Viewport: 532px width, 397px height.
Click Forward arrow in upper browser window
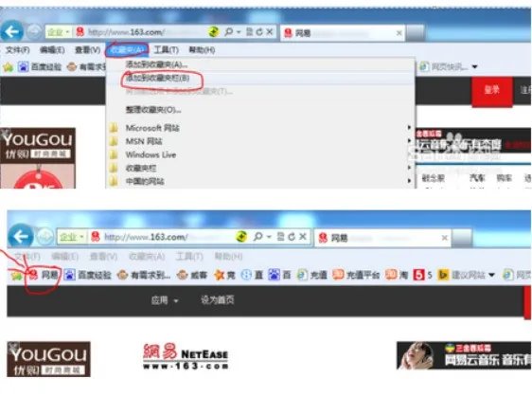click(x=34, y=32)
